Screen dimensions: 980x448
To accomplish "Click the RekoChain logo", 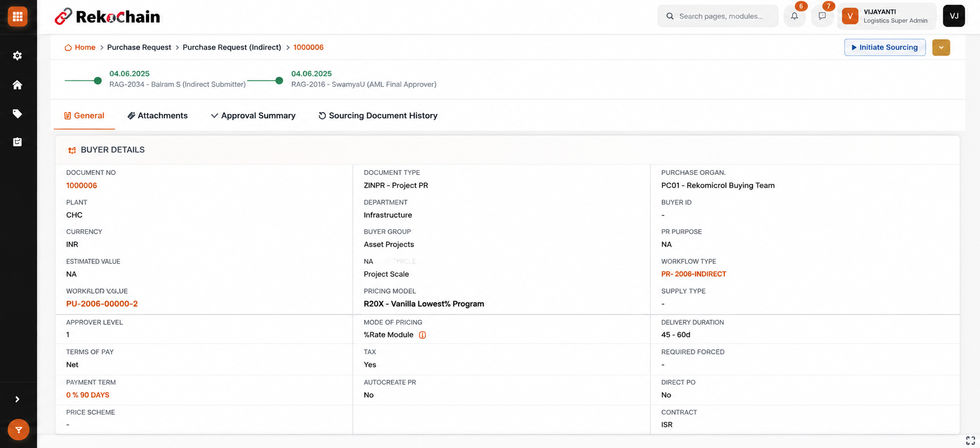I will coord(107,16).
